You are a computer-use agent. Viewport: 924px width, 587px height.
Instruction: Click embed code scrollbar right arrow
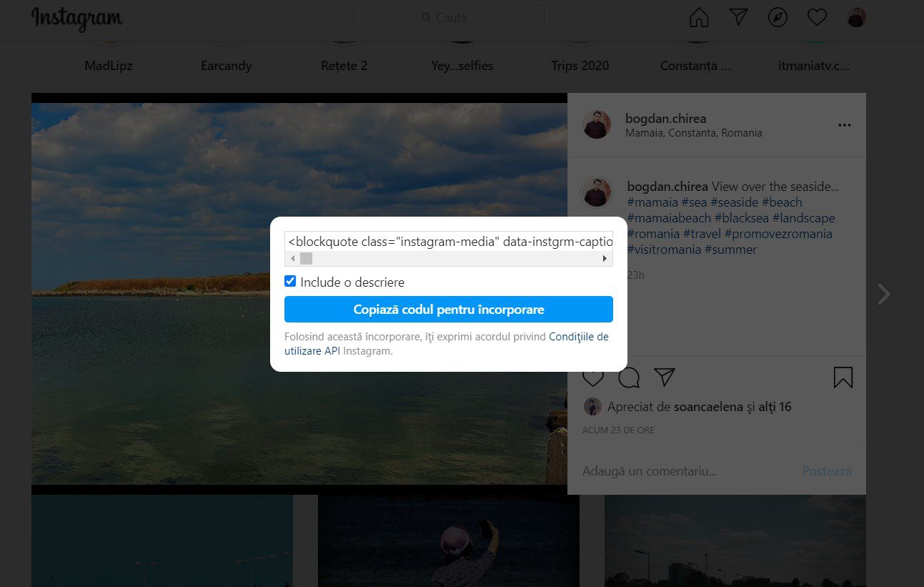(605, 258)
